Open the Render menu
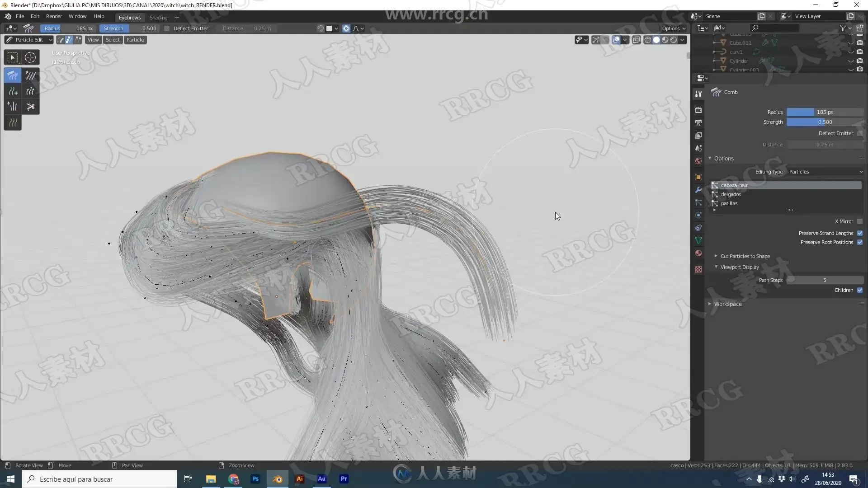This screenshot has width=868, height=488. [54, 16]
